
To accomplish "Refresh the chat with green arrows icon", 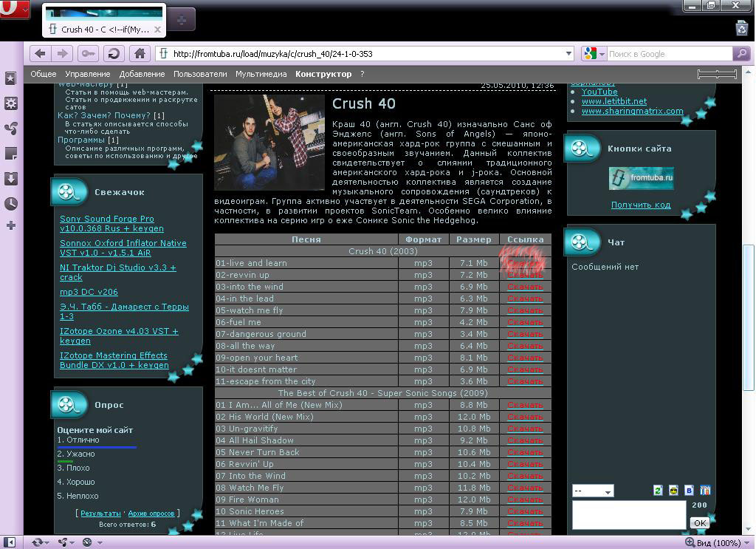I will click(658, 491).
